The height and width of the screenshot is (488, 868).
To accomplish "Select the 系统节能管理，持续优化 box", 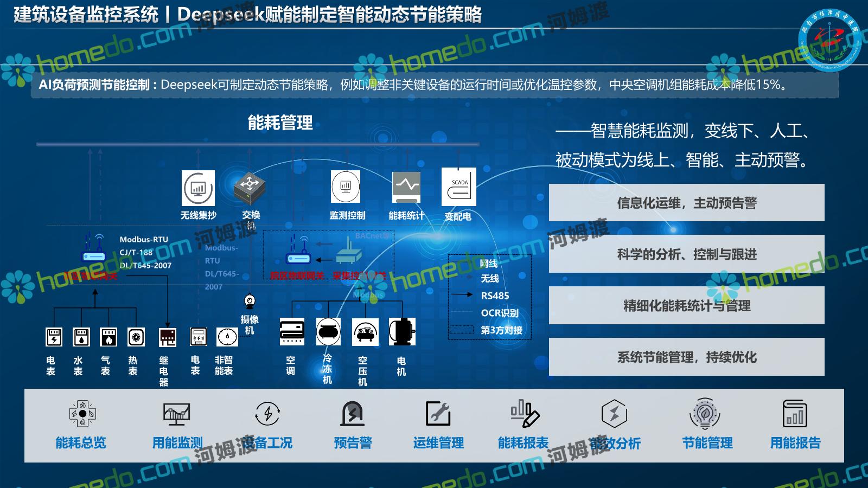I will click(x=686, y=357).
